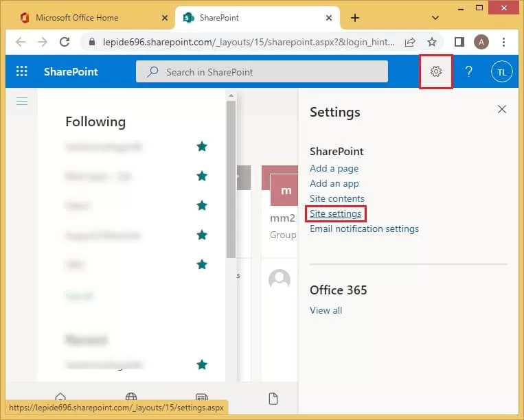Reload the page in browser
Image resolution: width=524 pixels, height=420 pixels.
(x=65, y=42)
